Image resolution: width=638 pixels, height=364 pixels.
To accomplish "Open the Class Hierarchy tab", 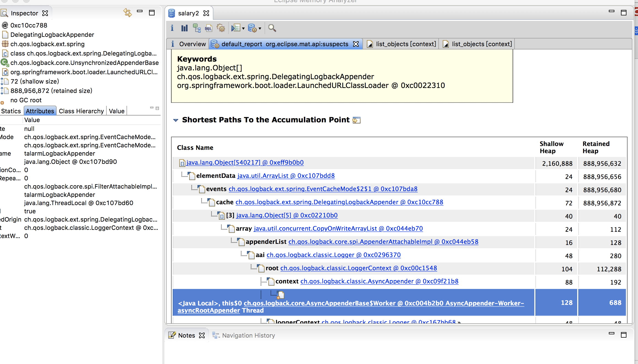I will (x=81, y=111).
